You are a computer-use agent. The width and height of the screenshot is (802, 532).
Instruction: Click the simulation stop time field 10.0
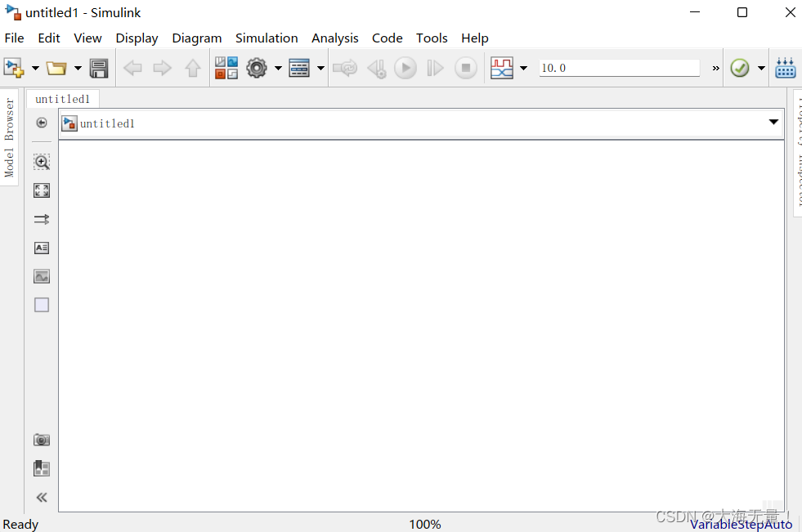pyautogui.click(x=620, y=68)
